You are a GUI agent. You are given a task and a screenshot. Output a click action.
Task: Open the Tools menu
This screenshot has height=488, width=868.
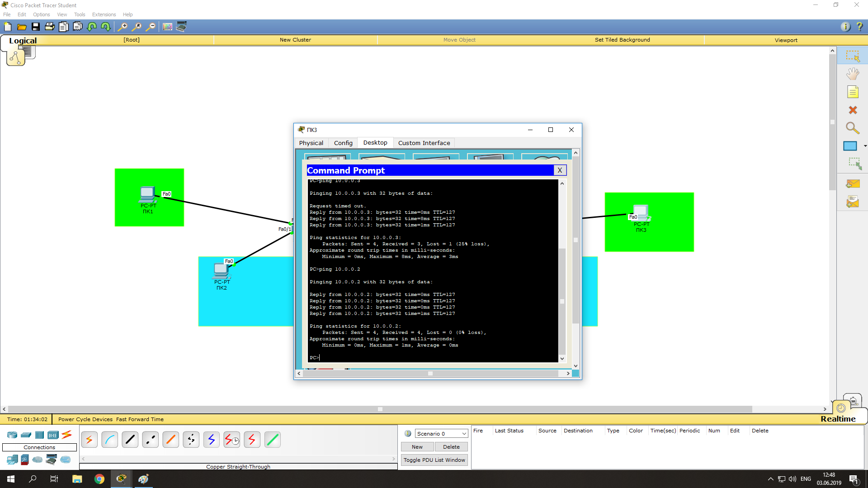point(80,14)
